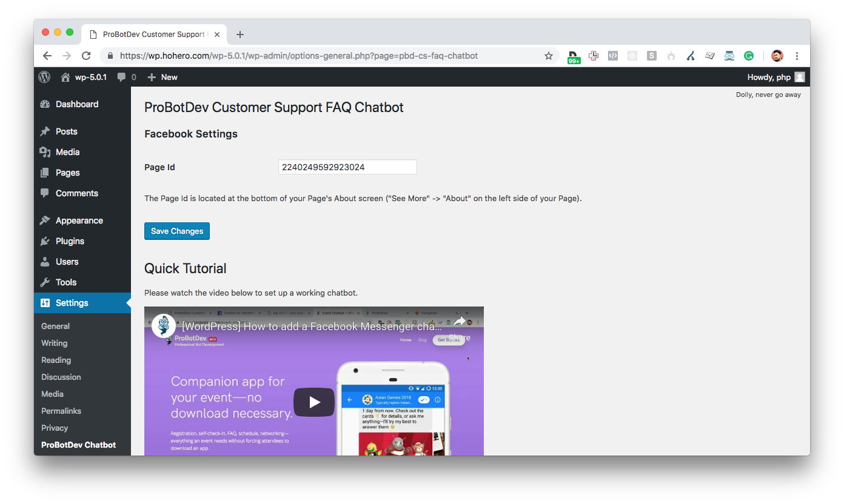Play the tutorial video
The height and width of the screenshot is (504, 844).
(314, 402)
